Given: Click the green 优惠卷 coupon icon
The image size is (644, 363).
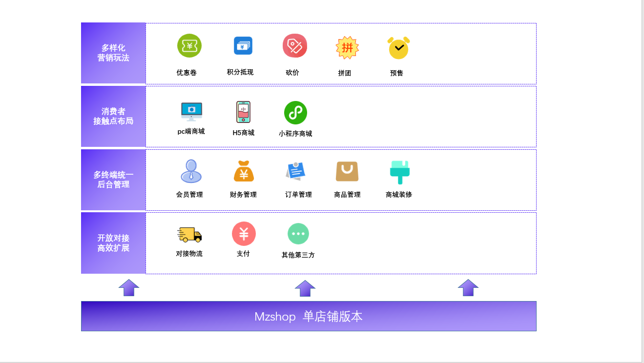Looking at the screenshot, I should click(189, 46).
